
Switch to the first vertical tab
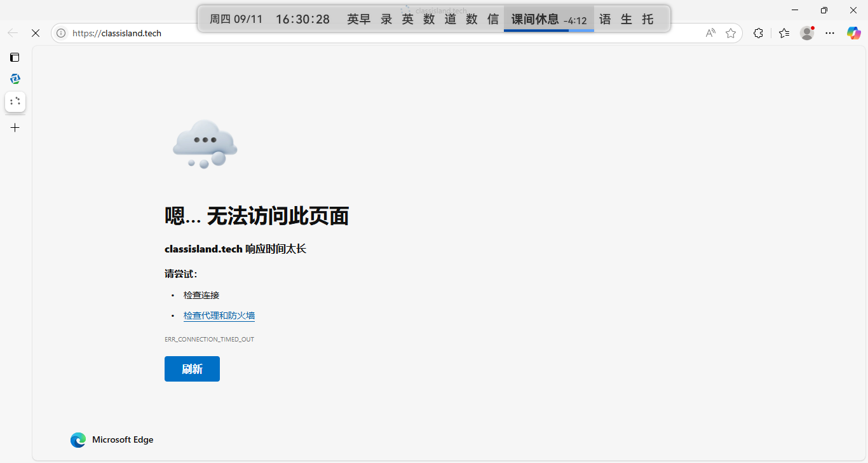(15, 79)
